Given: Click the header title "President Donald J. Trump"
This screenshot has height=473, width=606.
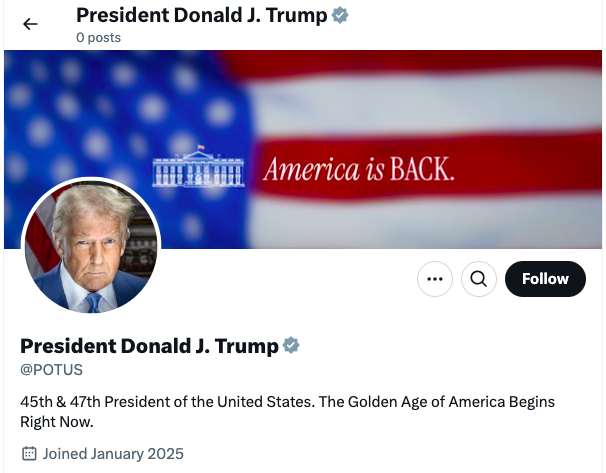Looking at the screenshot, I should (x=201, y=15).
